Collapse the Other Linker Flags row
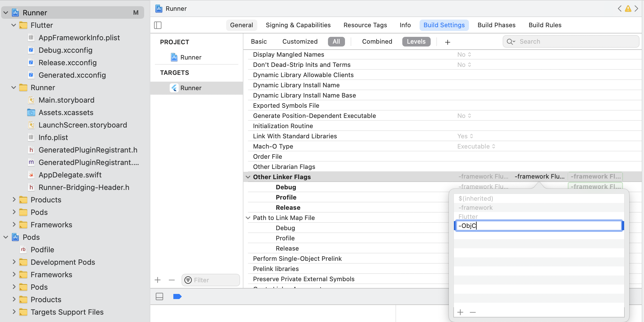 (x=248, y=177)
